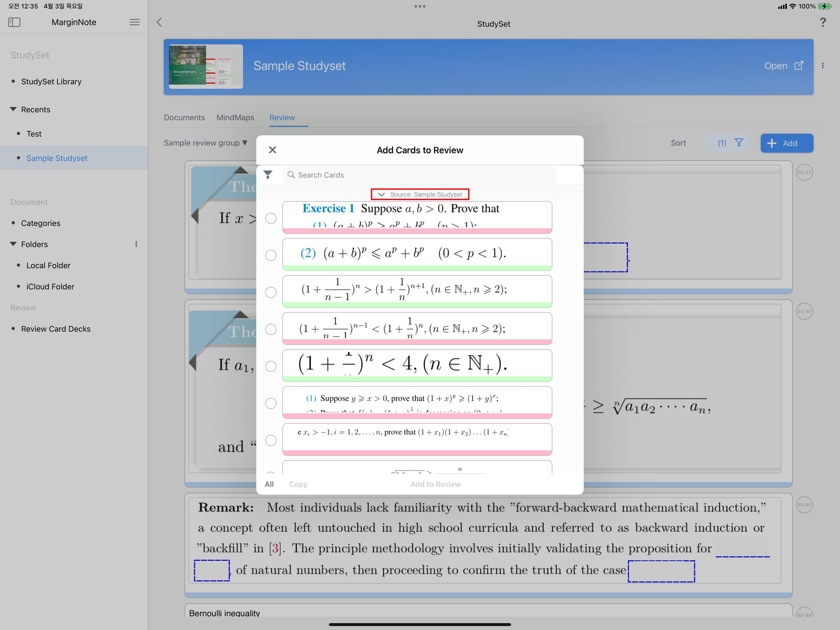Open the Test recent studyset

[34, 134]
